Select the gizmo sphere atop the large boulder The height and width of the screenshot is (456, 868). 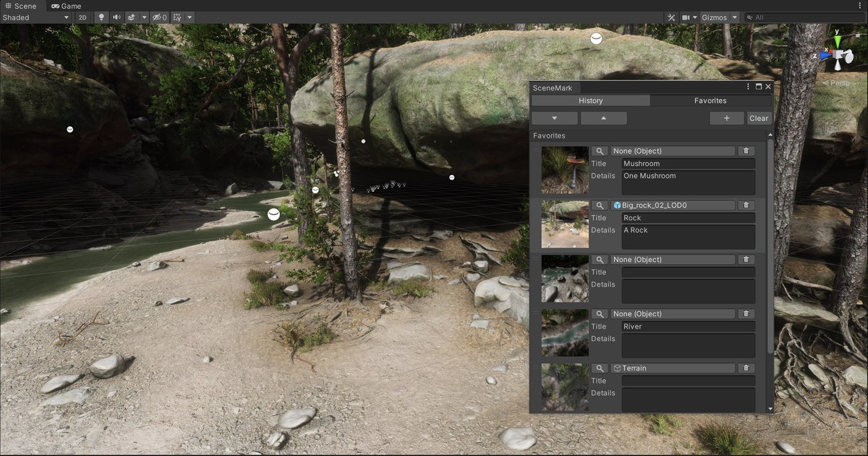596,39
